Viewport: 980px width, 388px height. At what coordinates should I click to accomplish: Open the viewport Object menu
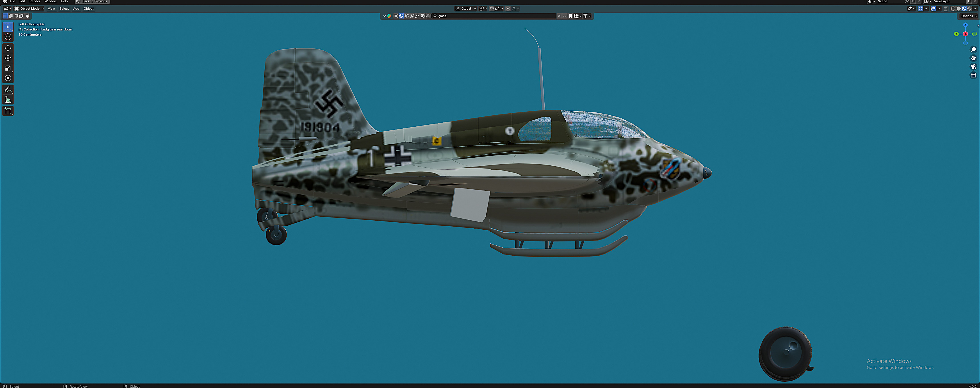[x=89, y=8]
